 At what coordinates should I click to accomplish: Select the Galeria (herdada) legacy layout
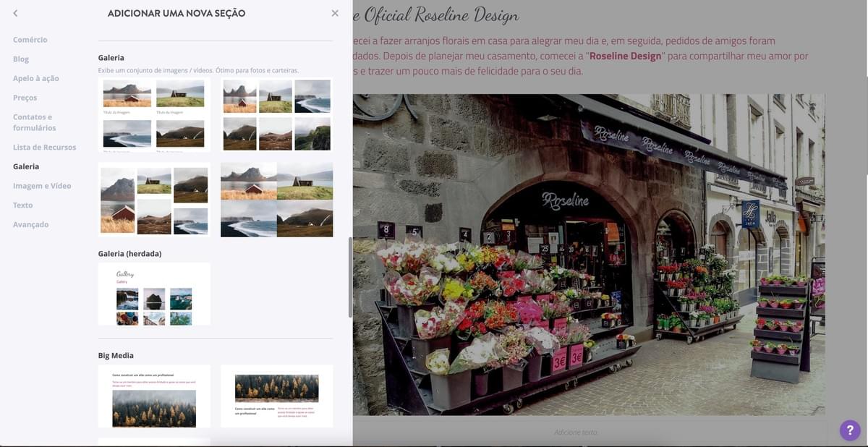point(154,294)
